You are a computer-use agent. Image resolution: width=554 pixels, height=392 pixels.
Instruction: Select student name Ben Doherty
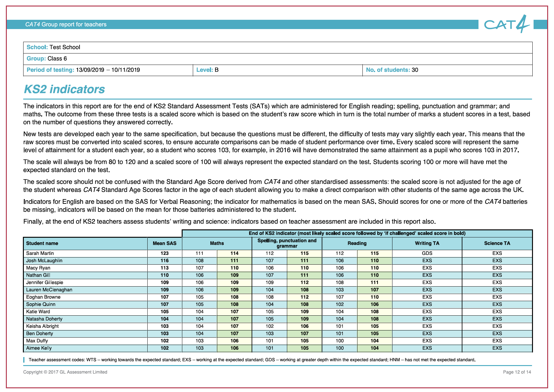pyautogui.click(x=40, y=334)
